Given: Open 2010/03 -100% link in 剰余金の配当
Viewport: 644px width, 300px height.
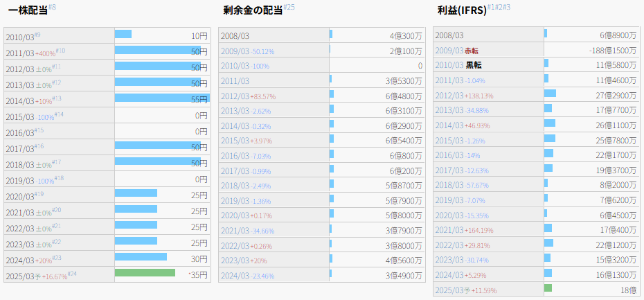Looking at the screenshot, I should tap(245, 67).
